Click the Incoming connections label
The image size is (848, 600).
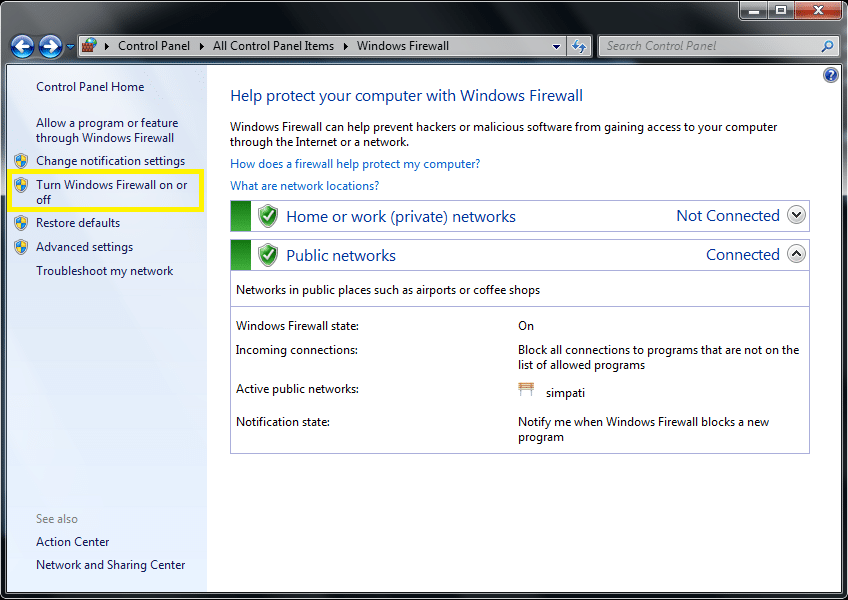[x=296, y=350]
